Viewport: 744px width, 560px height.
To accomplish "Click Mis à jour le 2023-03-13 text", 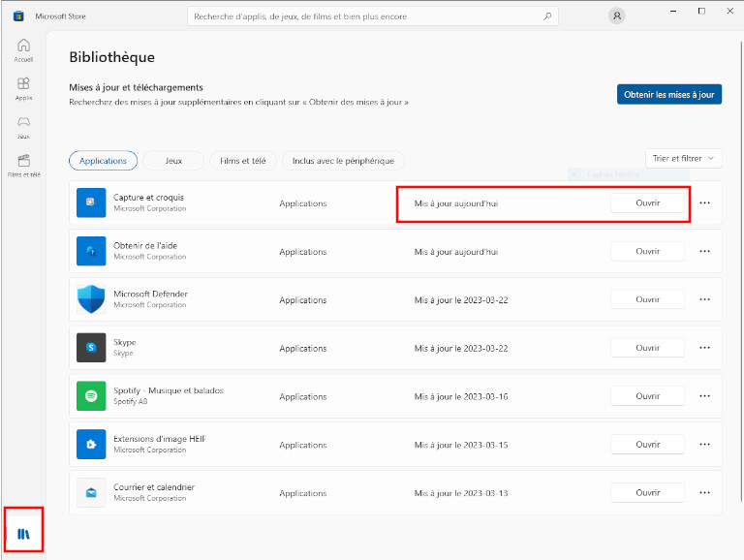I will [461, 493].
